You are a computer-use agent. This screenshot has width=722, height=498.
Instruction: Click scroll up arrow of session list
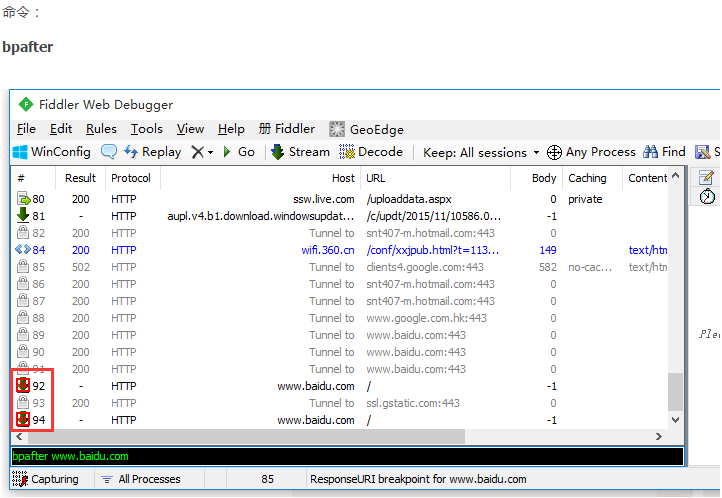point(675,175)
